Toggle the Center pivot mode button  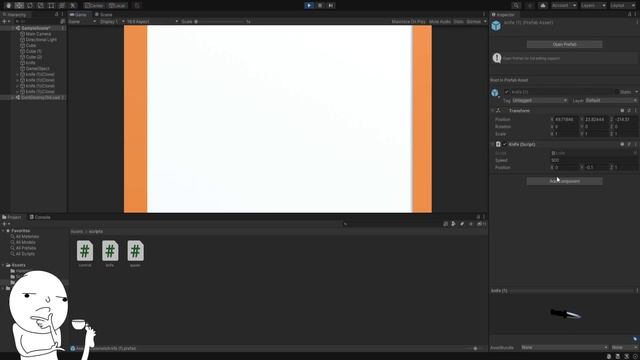point(94,6)
